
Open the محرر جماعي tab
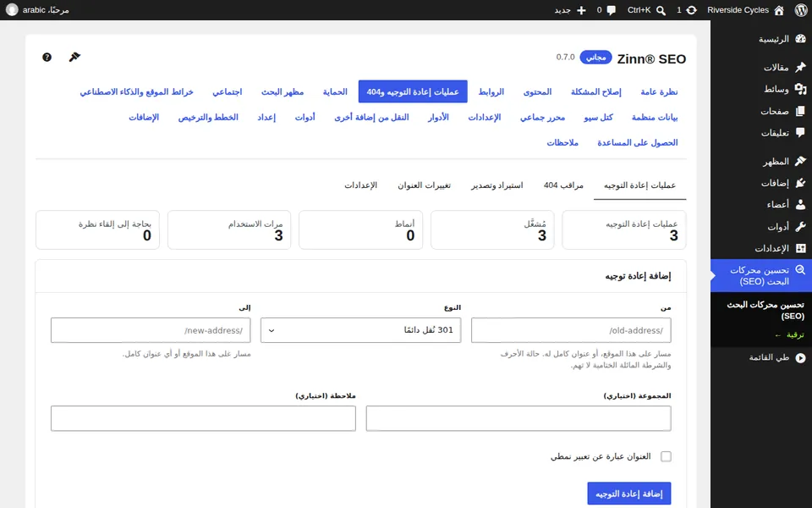pos(542,117)
